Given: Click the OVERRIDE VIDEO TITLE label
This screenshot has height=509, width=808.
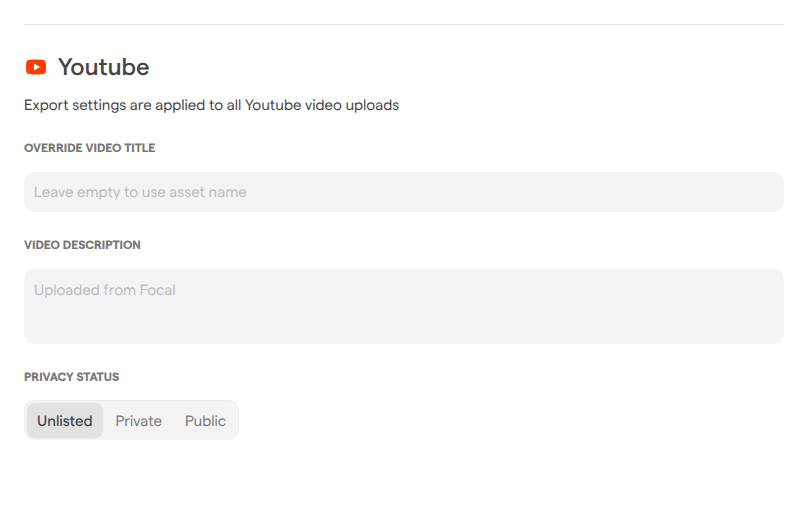Looking at the screenshot, I should [x=90, y=148].
